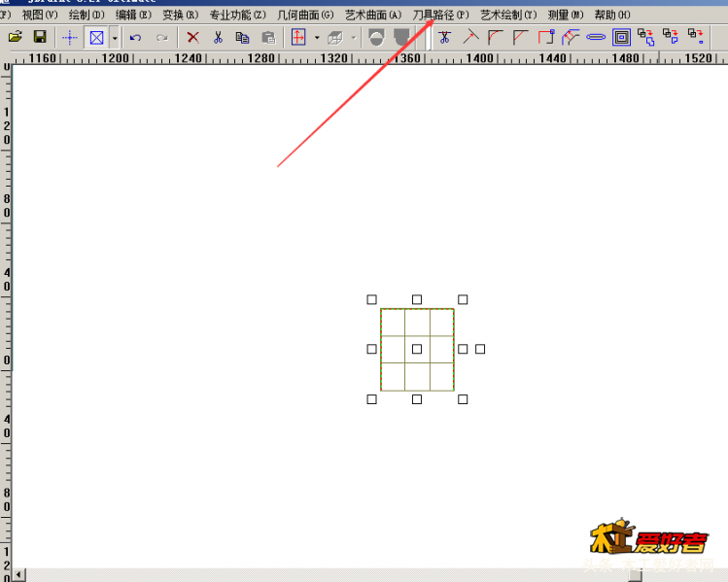This screenshot has width=728, height=582.
Task: Open the 测量(M) menu
Action: [566, 15]
